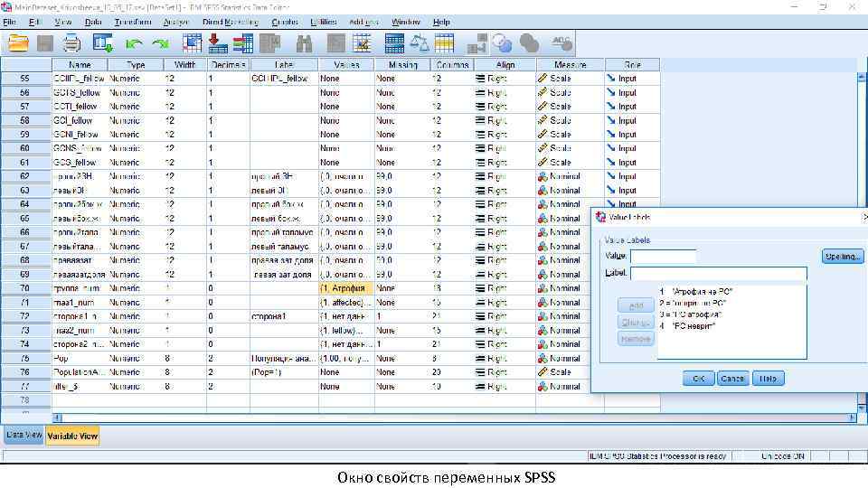
Task: Click the Go to case icon
Action: pyautogui.click(x=192, y=43)
